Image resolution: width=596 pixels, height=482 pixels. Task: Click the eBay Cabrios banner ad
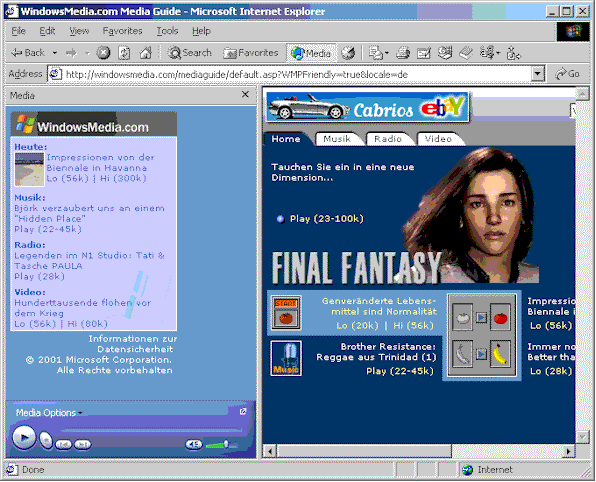point(368,108)
